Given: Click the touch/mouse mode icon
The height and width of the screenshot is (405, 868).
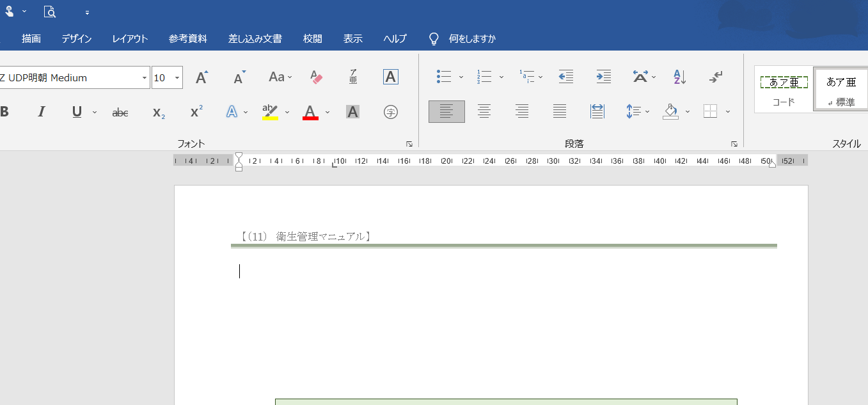Looking at the screenshot, I should click(x=9, y=11).
